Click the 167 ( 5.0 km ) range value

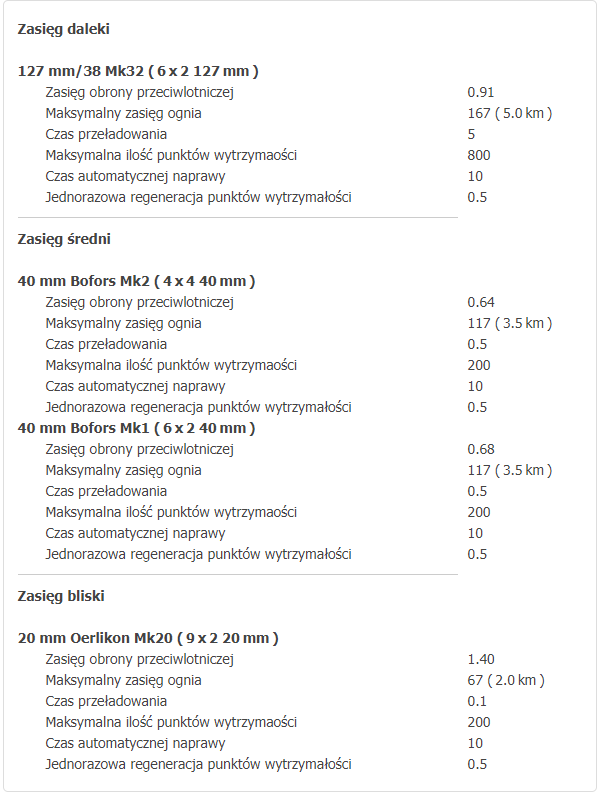(x=509, y=113)
